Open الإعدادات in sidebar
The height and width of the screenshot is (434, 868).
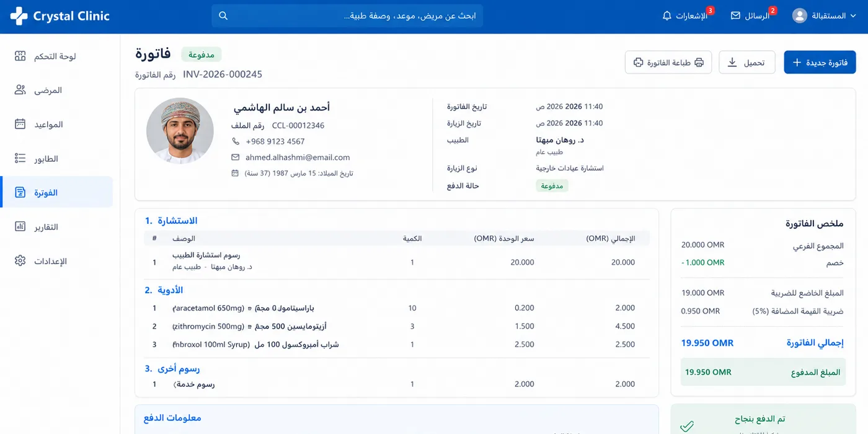[57, 261]
